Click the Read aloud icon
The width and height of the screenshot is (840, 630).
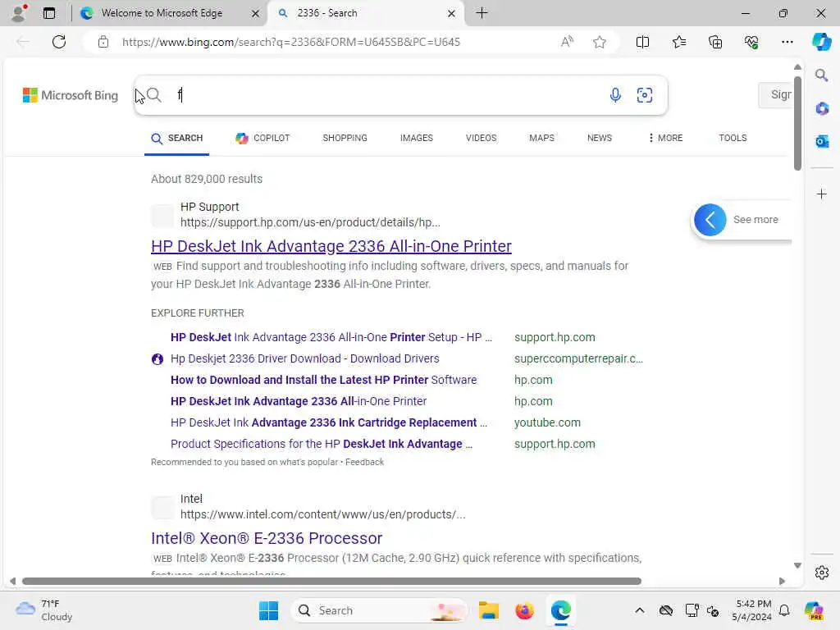pyautogui.click(x=567, y=42)
